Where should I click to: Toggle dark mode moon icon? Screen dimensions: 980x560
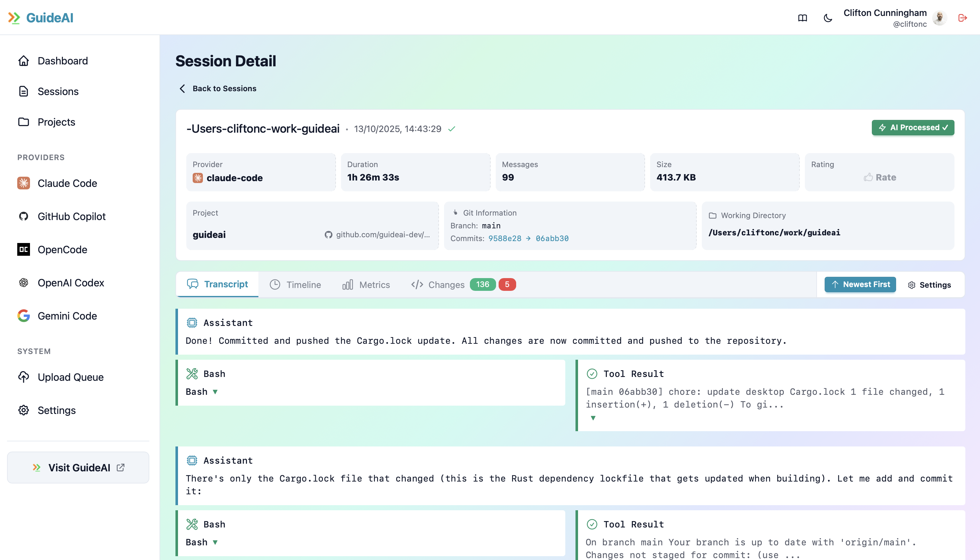coord(828,18)
